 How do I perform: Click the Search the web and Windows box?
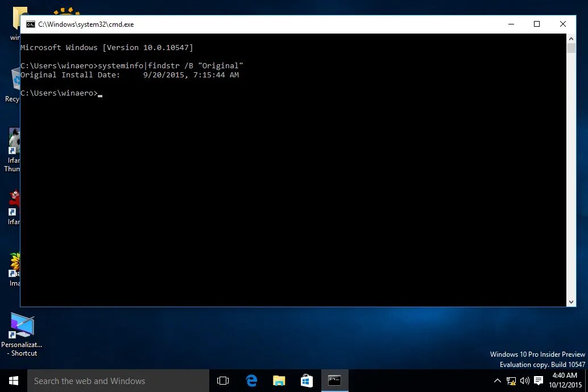[118, 381]
